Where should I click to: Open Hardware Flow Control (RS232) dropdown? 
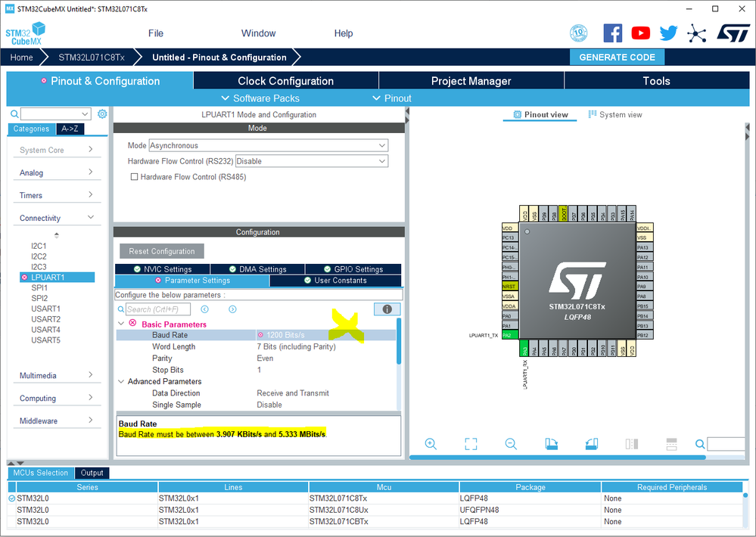click(312, 161)
